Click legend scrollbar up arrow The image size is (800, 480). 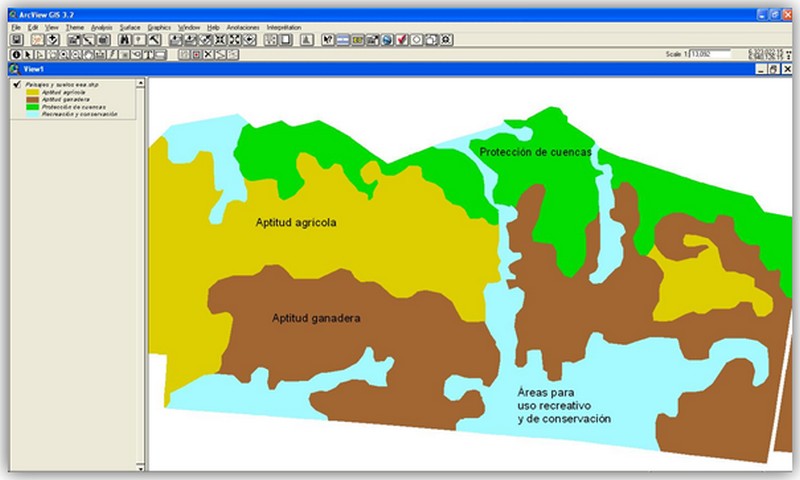(x=140, y=84)
